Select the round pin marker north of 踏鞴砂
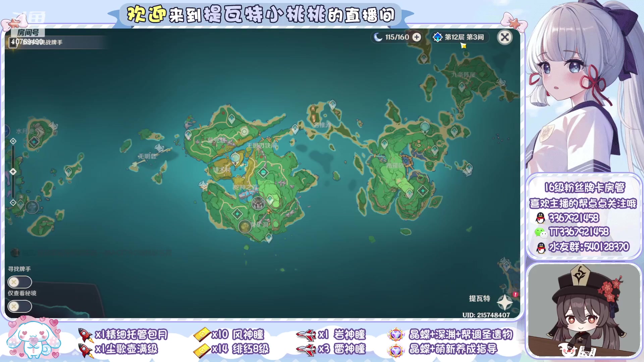 [x=425, y=127]
